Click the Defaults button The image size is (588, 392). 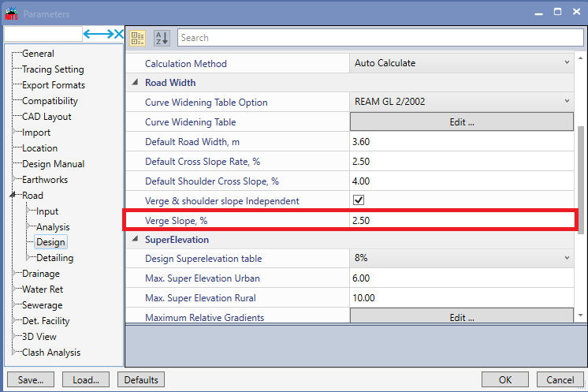click(141, 379)
